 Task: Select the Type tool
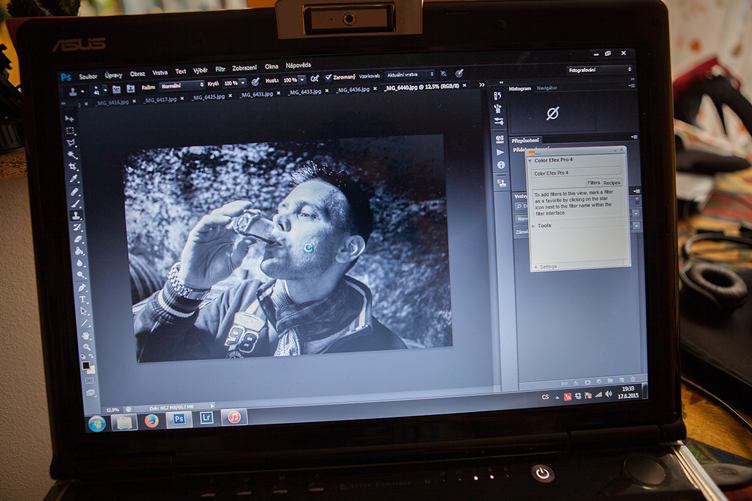point(83,300)
